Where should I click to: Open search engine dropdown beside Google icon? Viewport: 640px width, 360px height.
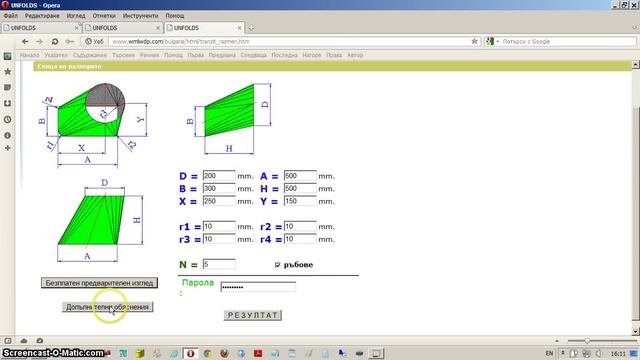point(498,42)
